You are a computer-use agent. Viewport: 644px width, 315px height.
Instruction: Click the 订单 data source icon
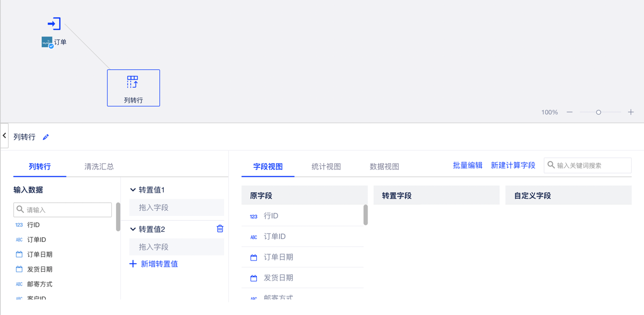pos(47,42)
